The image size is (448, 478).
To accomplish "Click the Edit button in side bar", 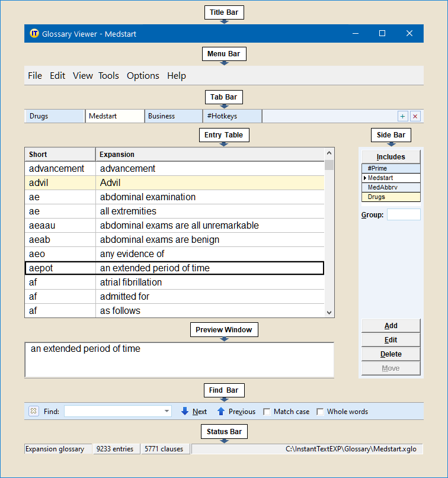I will coord(391,340).
